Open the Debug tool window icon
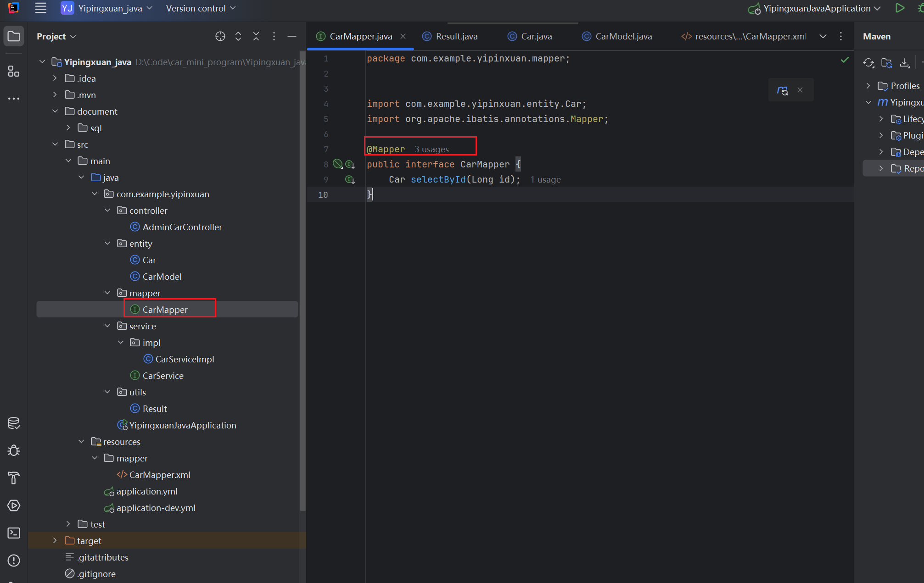Screen dimensions: 924x583 [x=14, y=450]
